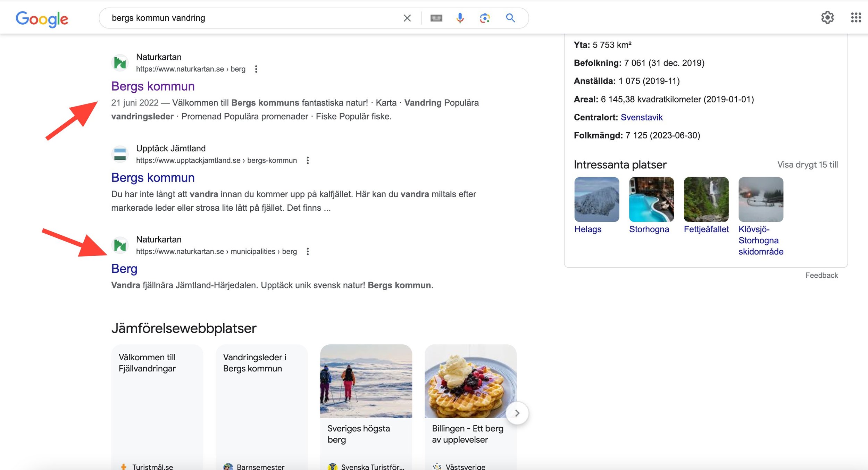
Task: Open the 'Vandringsleder i Bergs kommun' card
Action: 261,407
